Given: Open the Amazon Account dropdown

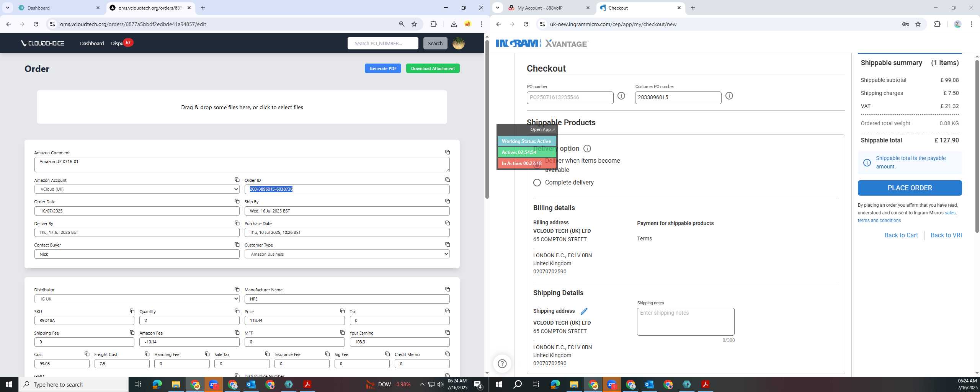Looking at the screenshot, I should click(137, 189).
